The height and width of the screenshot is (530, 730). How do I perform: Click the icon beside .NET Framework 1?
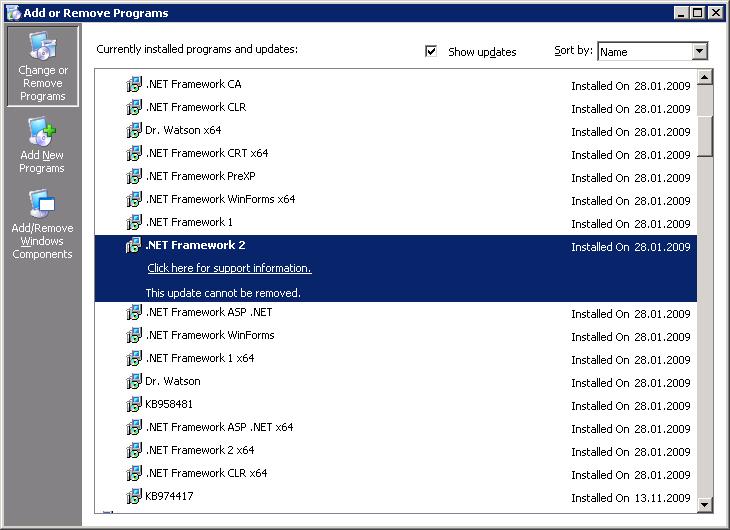134,222
